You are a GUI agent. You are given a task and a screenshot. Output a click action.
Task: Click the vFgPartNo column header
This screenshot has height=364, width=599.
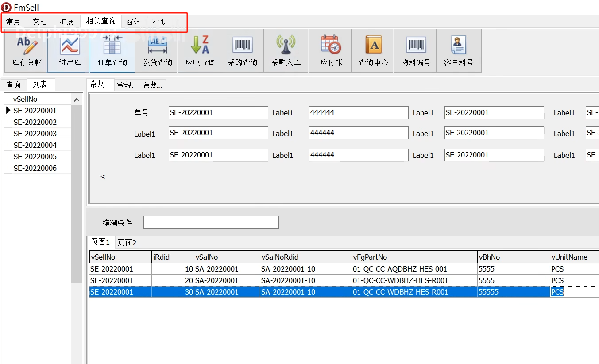[415, 257]
